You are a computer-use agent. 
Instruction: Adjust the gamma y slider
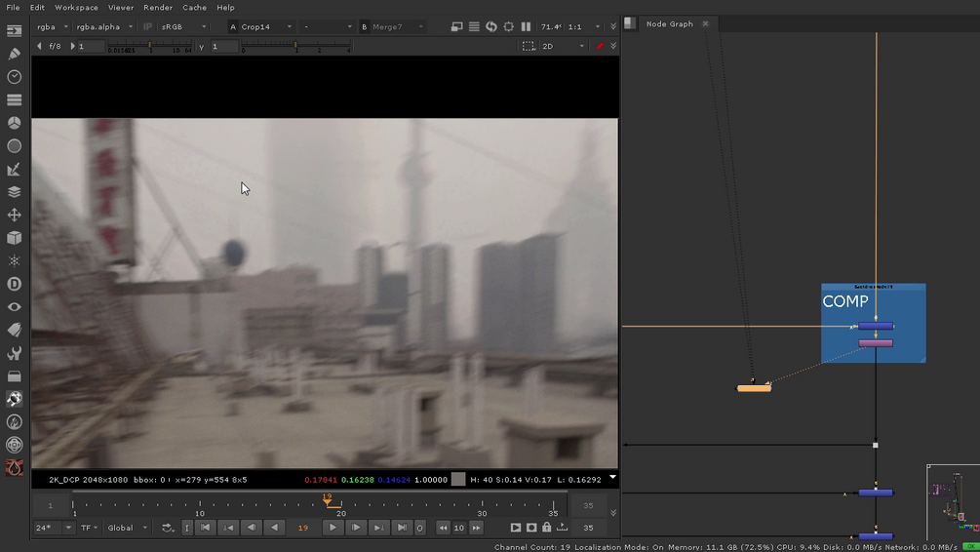pyautogui.click(x=295, y=46)
